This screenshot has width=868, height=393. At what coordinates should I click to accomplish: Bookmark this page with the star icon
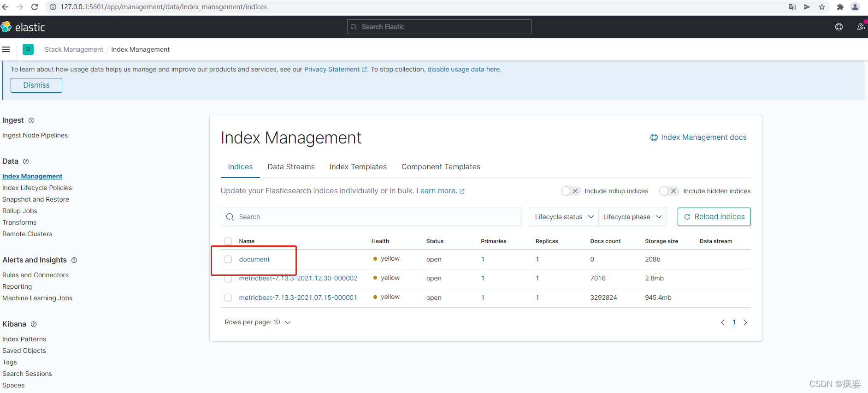click(x=822, y=7)
